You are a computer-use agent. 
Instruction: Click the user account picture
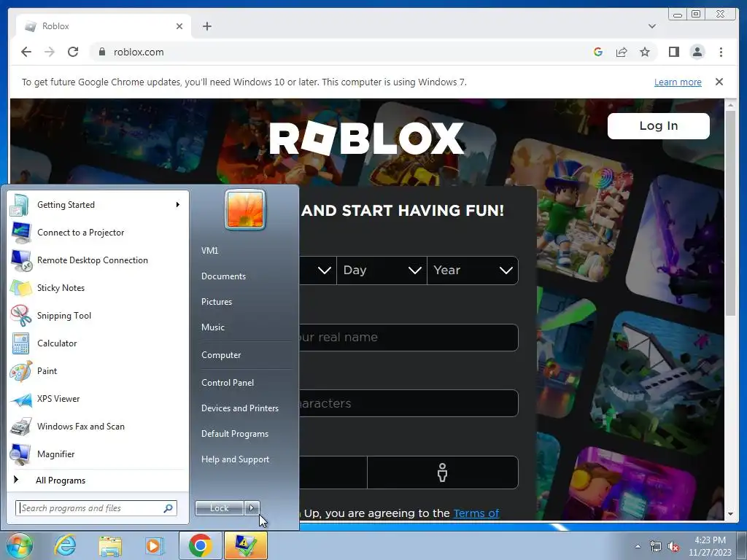point(245,209)
